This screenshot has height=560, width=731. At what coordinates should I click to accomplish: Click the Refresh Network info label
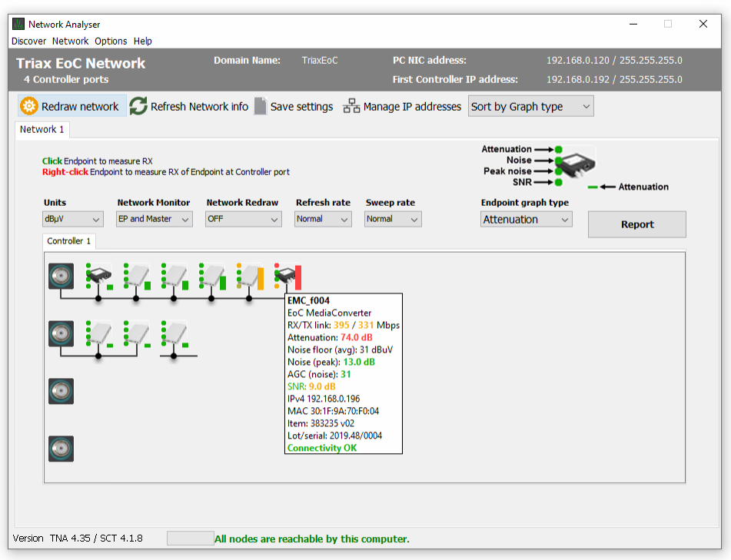click(199, 107)
